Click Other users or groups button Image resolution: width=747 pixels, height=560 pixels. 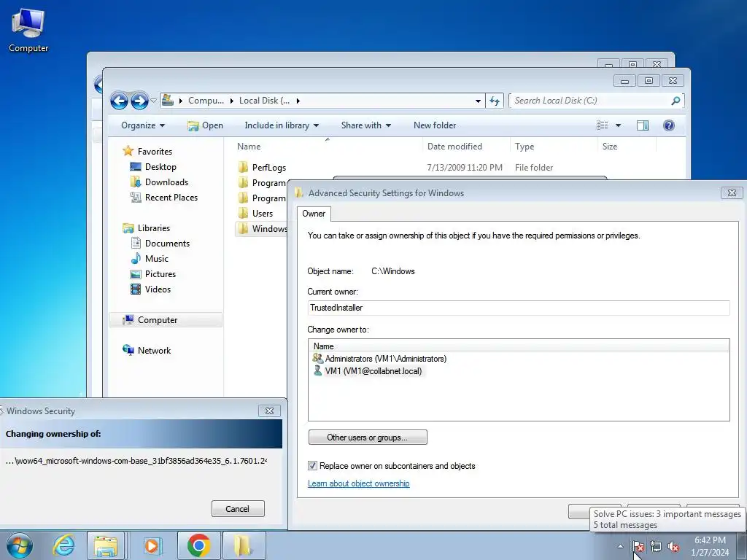[368, 437]
